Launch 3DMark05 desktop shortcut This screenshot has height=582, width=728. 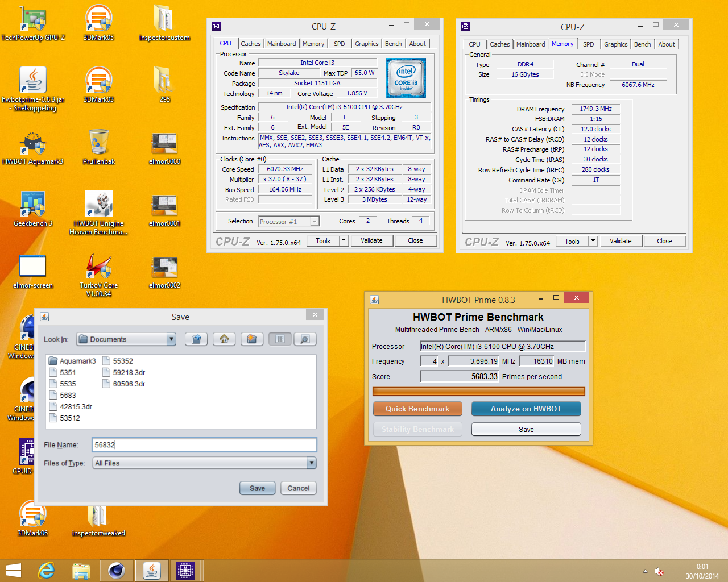coord(98,23)
